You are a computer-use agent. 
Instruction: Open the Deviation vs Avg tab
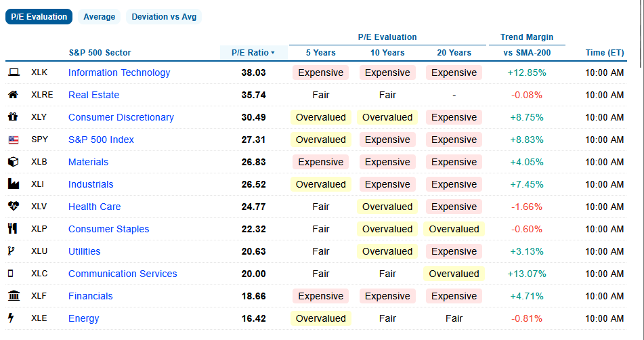tap(164, 17)
